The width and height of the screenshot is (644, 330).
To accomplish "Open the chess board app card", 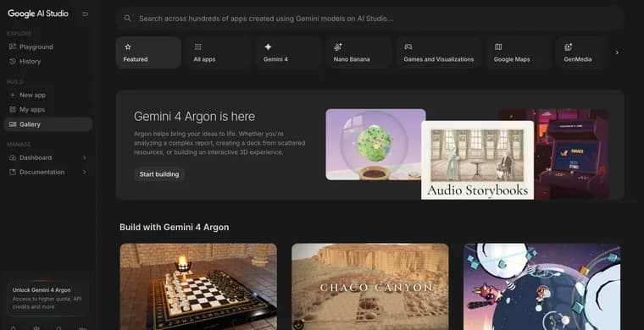I will [198, 287].
